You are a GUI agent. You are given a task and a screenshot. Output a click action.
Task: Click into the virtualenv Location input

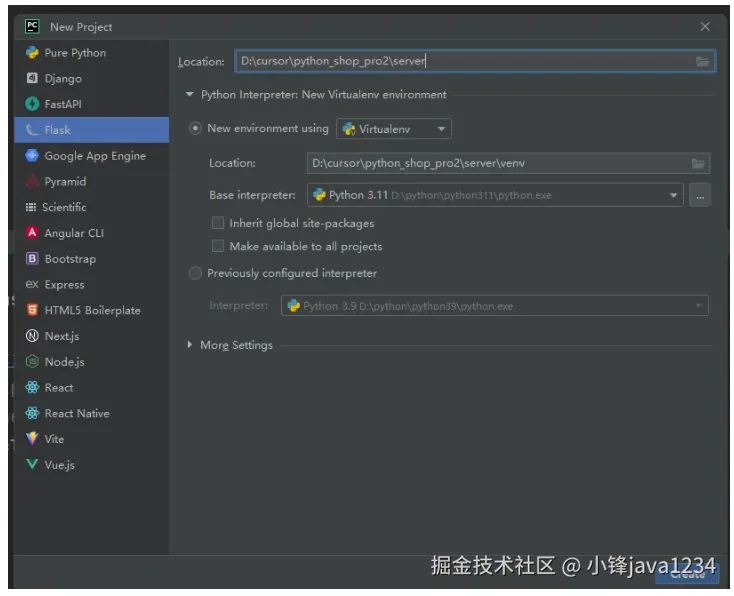pos(508,163)
